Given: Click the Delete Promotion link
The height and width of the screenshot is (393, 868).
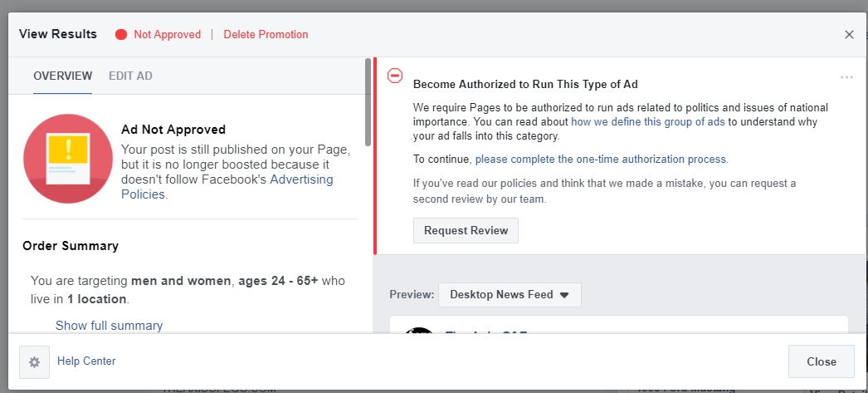Looking at the screenshot, I should coord(266,35).
